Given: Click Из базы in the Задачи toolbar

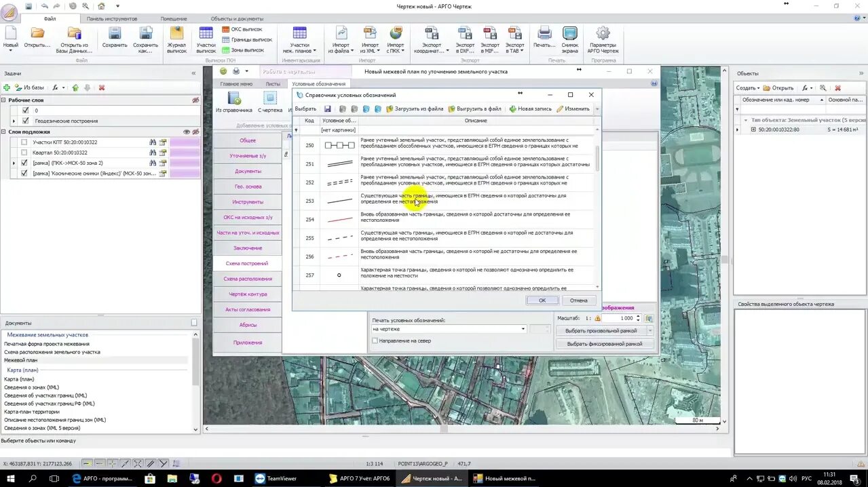Looking at the screenshot, I should 29,87.
